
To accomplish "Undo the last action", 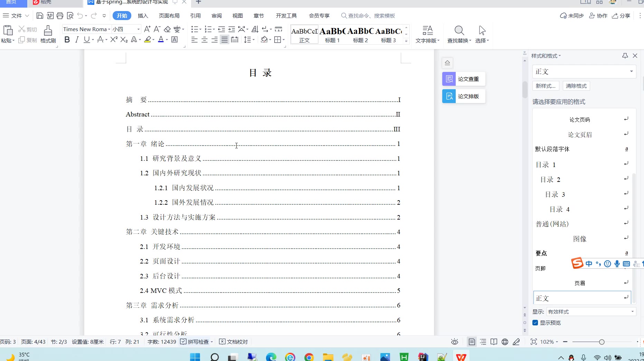I will [80, 16].
